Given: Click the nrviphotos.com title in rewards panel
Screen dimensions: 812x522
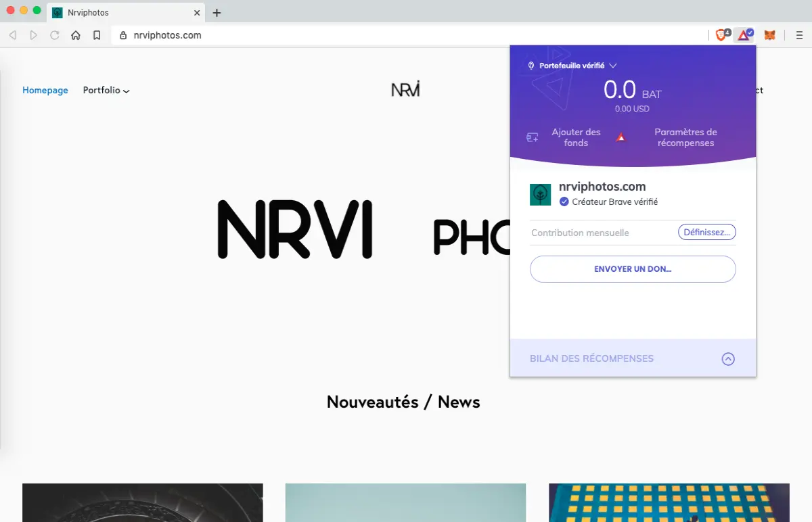Looking at the screenshot, I should click(x=602, y=187).
